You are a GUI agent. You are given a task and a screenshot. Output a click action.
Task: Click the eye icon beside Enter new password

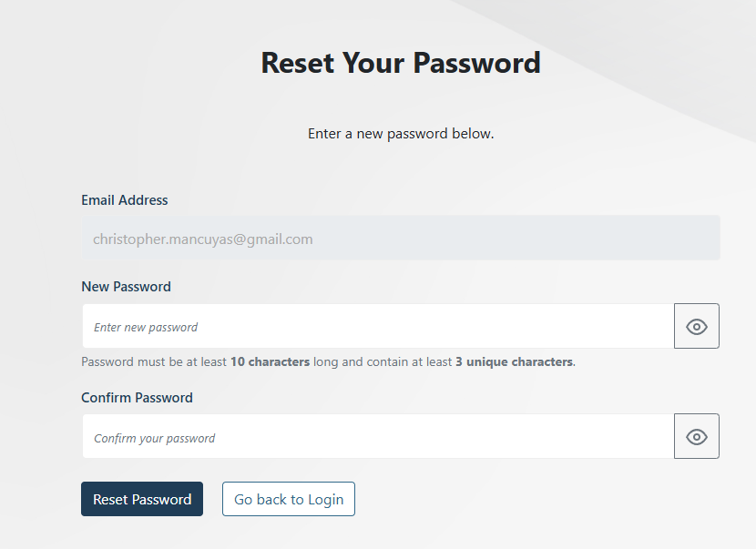[697, 327]
